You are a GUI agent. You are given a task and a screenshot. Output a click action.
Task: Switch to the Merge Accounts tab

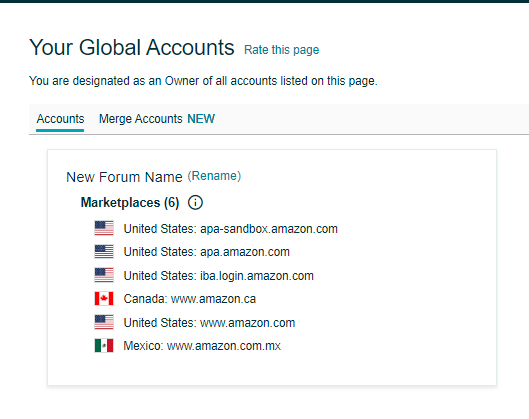tap(157, 119)
